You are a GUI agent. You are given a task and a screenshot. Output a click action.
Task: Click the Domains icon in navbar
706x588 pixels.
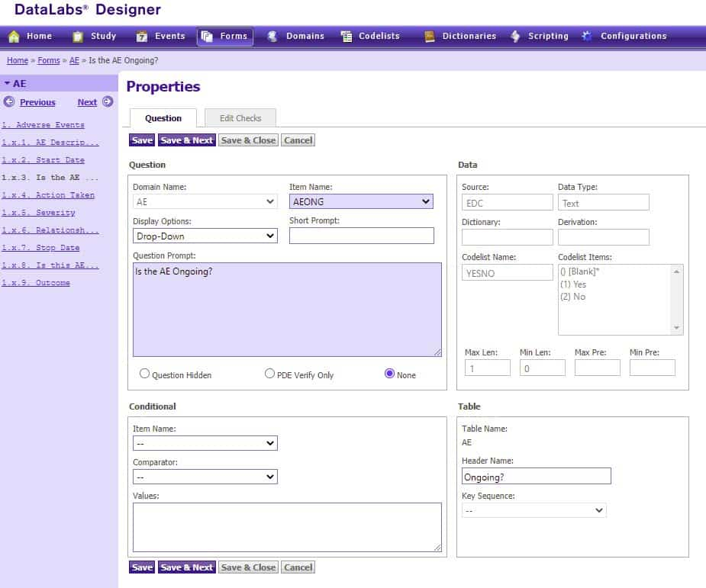[272, 37]
